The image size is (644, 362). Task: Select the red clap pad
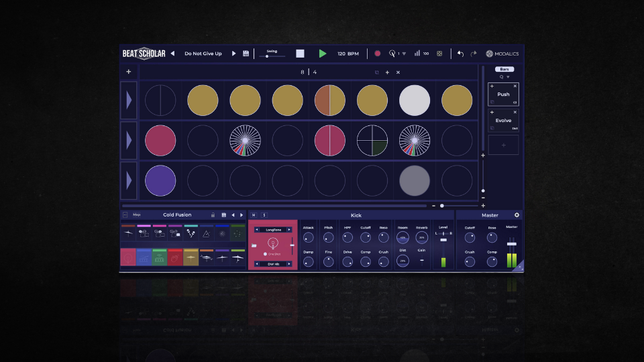(x=175, y=257)
